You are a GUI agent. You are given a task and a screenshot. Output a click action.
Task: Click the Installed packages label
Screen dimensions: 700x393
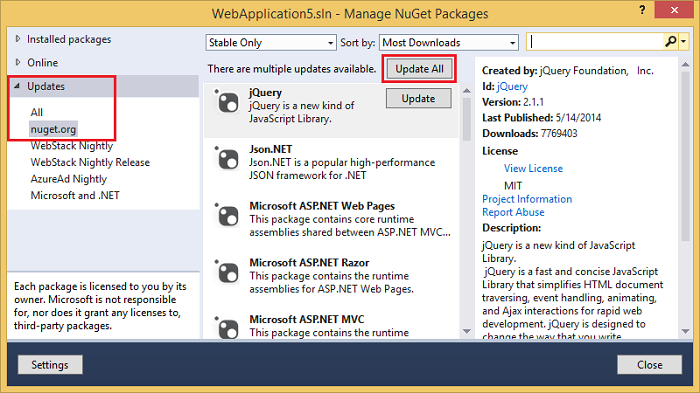tap(69, 39)
